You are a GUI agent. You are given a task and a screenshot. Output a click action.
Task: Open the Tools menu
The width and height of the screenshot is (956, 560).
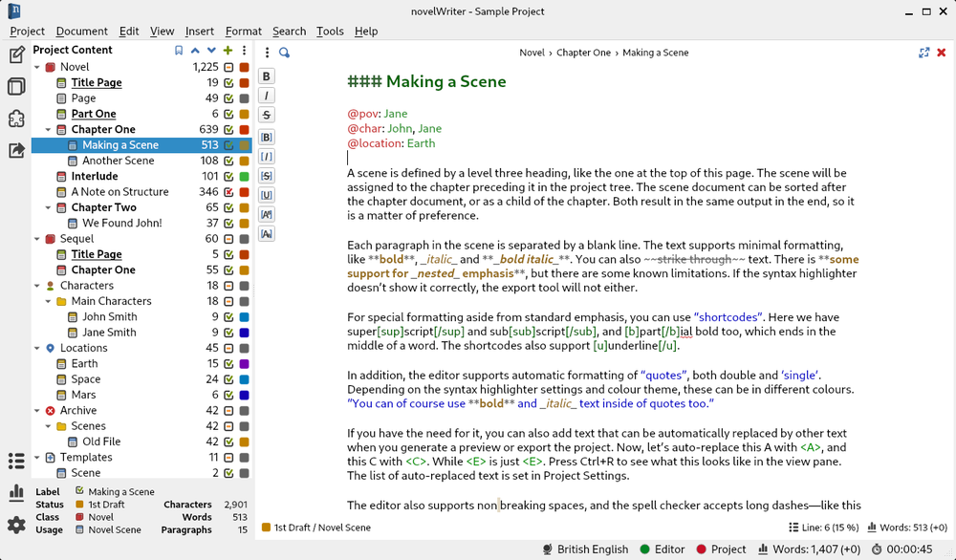click(330, 32)
